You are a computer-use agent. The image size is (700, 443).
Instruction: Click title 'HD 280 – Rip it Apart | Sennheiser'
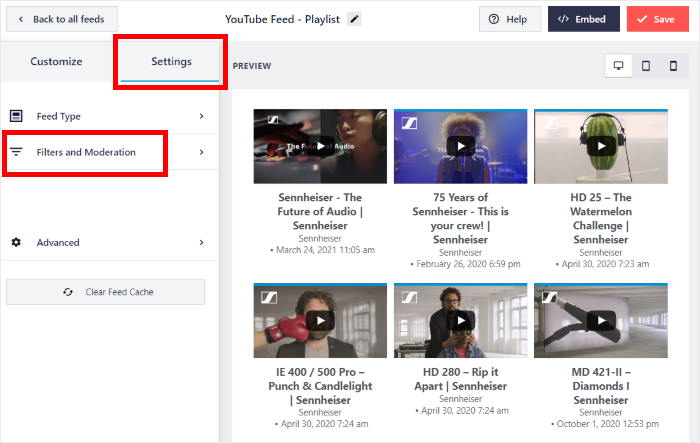click(460, 379)
